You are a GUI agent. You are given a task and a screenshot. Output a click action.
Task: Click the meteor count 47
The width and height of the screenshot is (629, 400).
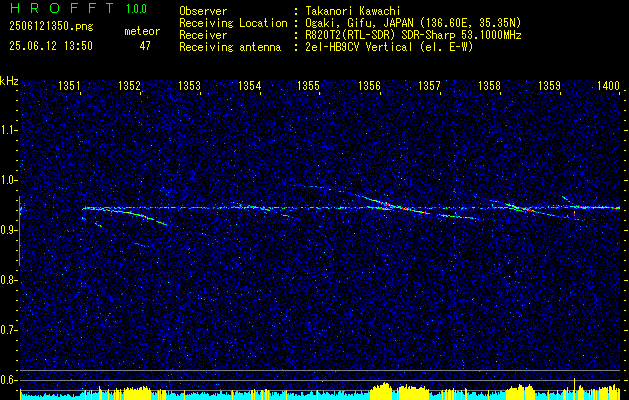(145, 46)
